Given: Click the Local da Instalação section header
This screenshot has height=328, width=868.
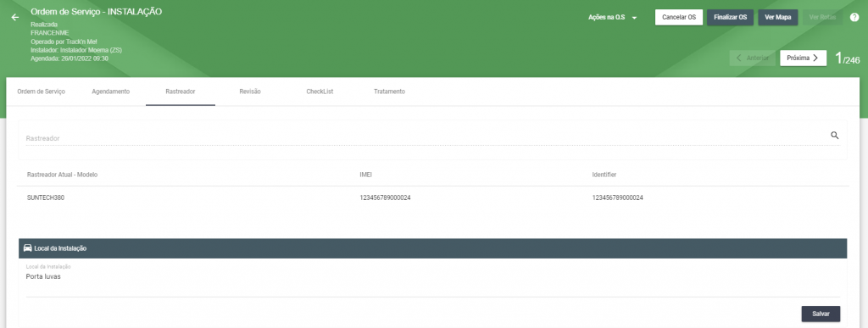Looking at the screenshot, I should (x=433, y=248).
